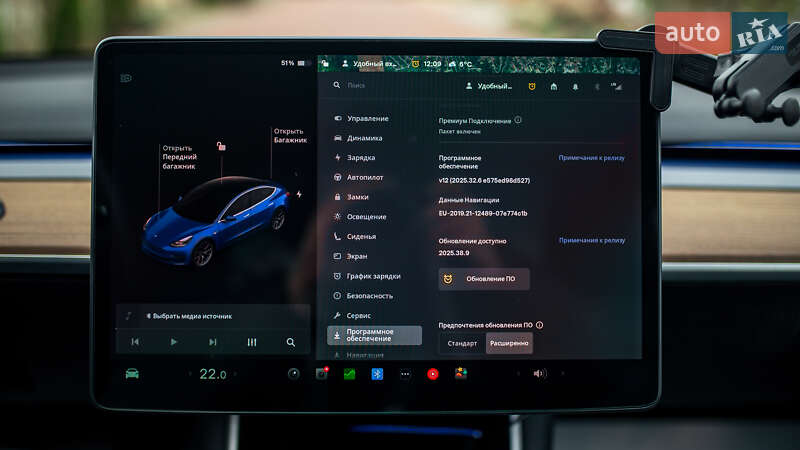This screenshot has height=450, width=800.
Task: Open info icon beside Предпочтения обновления ПО
Action: coord(539,325)
